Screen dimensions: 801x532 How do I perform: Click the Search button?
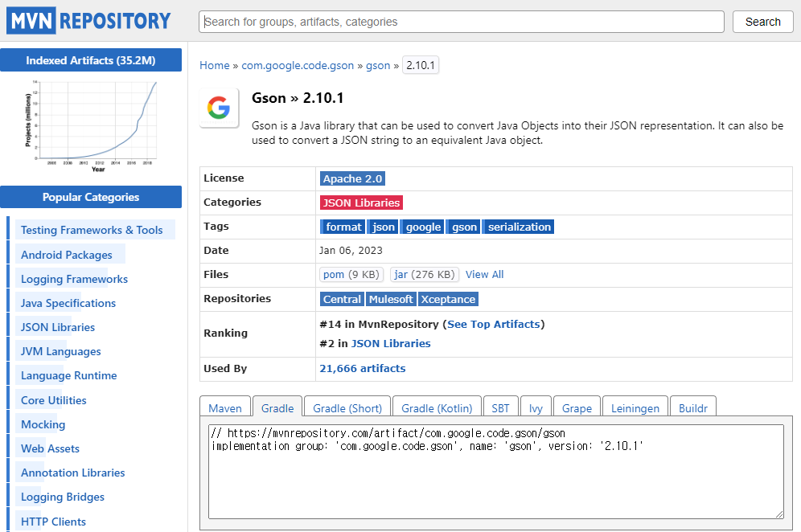click(x=762, y=22)
